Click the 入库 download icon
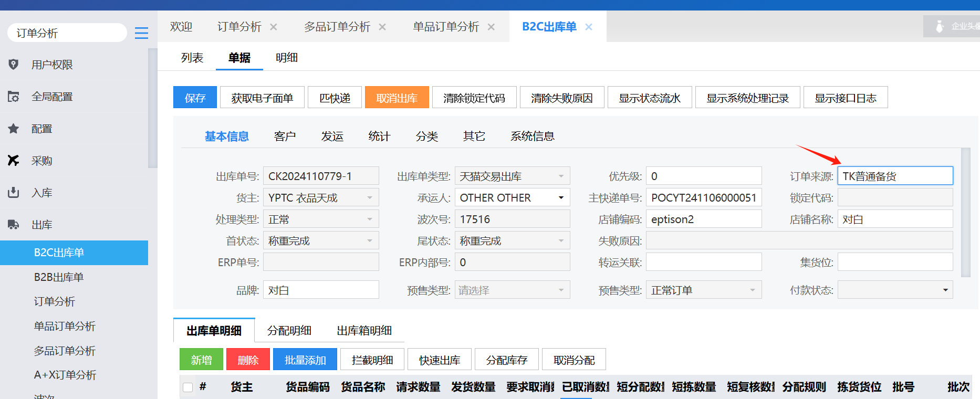Image resolution: width=980 pixels, height=399 pixels. [14, 193]
